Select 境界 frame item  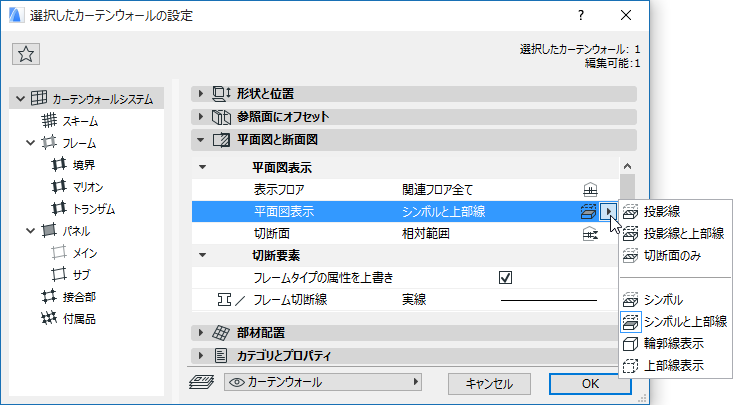(84, 165)
